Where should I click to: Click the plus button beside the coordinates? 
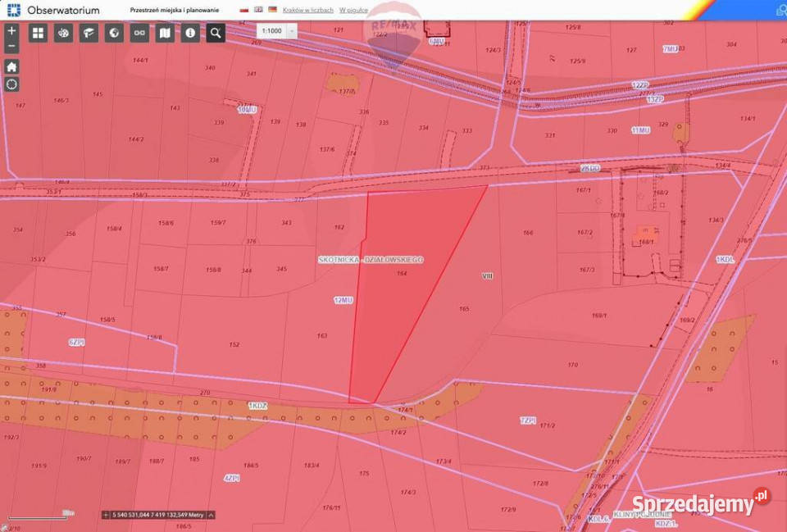coord(106,515)
